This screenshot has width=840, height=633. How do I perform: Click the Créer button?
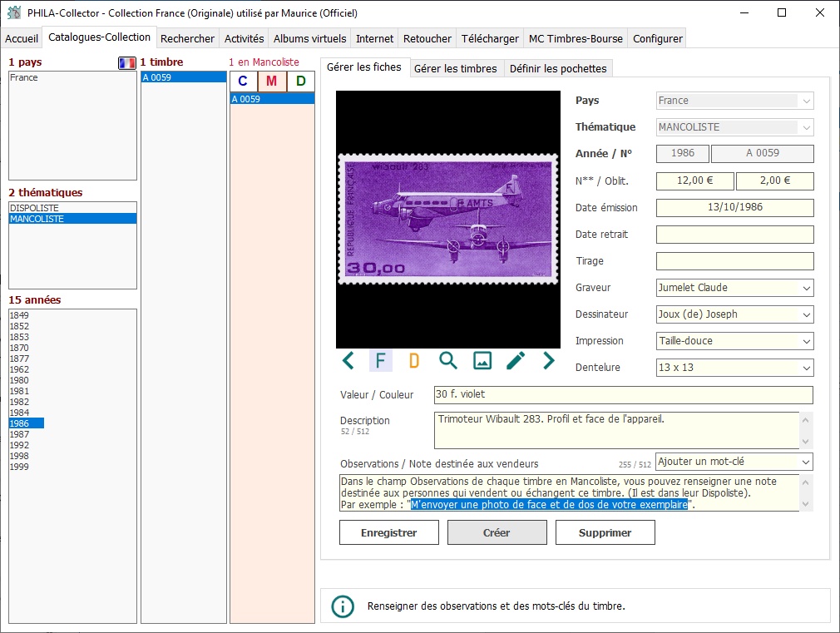(x=497, y=533)
